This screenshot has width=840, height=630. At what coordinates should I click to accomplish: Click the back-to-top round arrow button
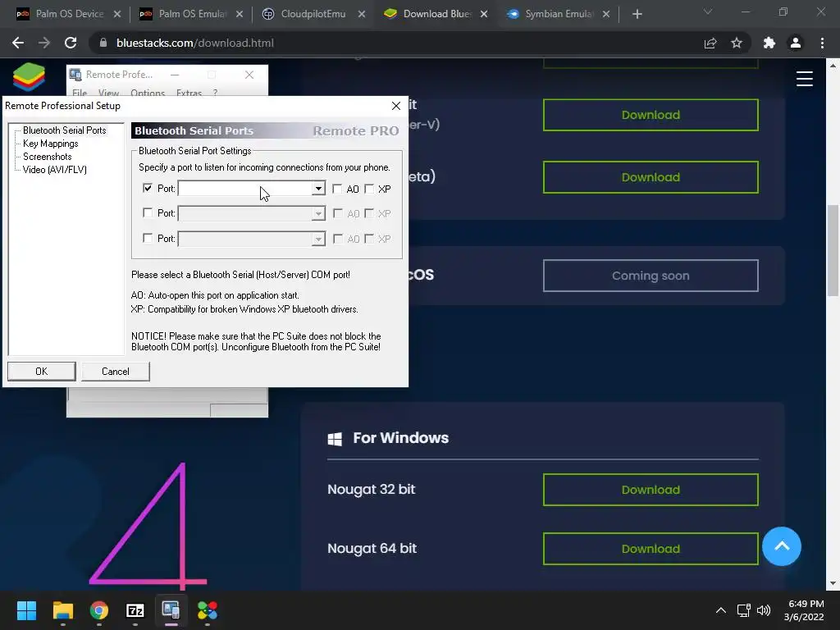point(782,546)
